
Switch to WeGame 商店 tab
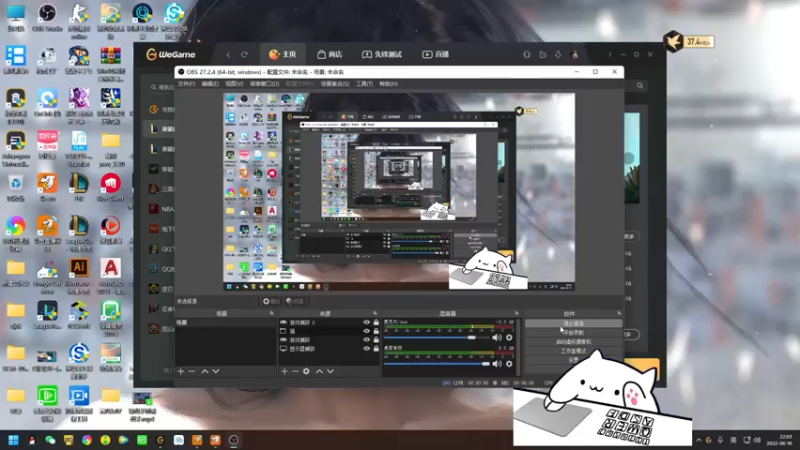330,55
